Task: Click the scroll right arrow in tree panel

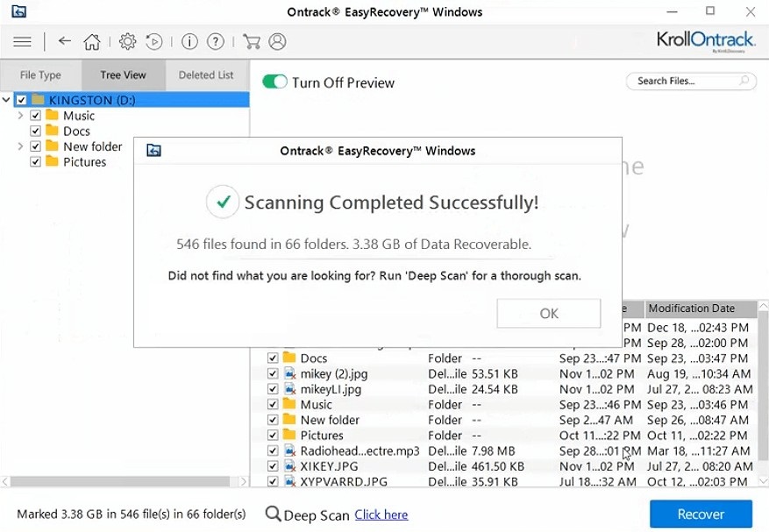Action: 243,481
